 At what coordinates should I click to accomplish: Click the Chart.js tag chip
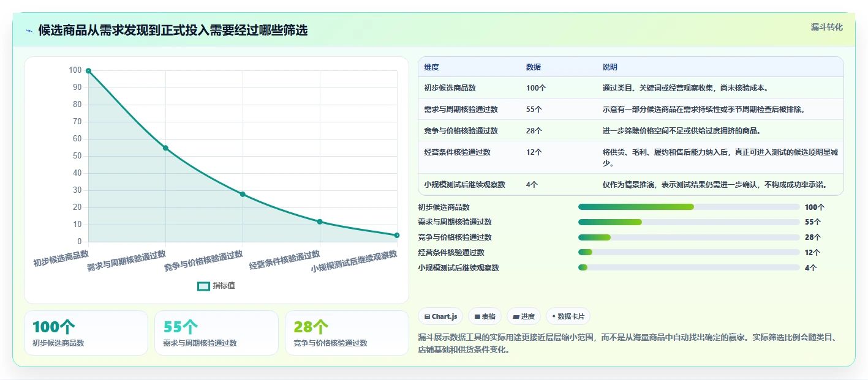tap(440, 316)
